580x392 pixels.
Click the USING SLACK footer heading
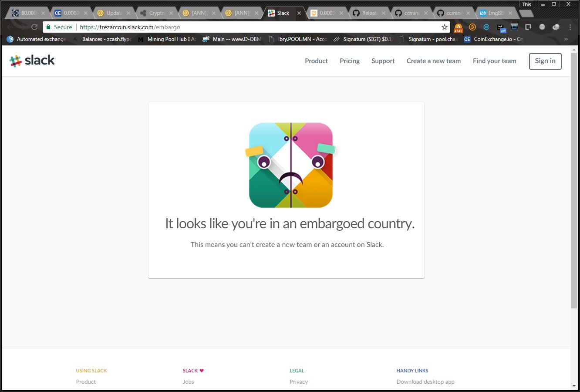91,371
